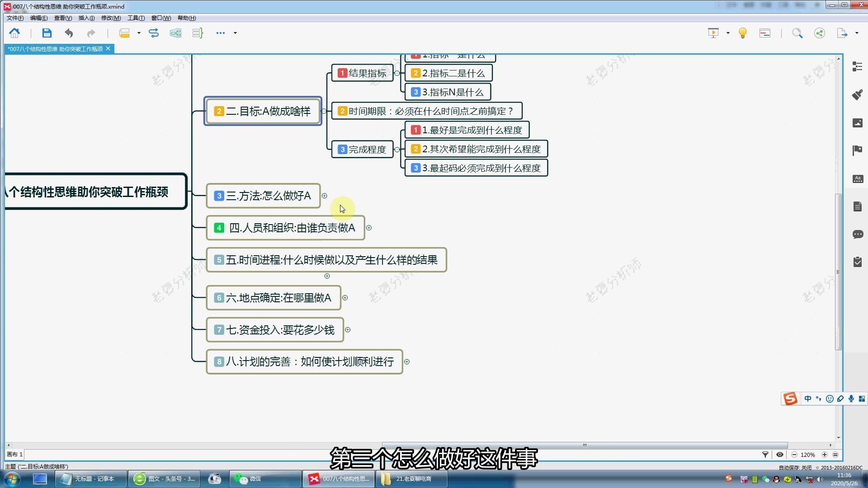Image resolution: width=868 pixels, height=488 pixels.
Task: Open the comments panel in sidebar
Action: click(x=857, y=234)
